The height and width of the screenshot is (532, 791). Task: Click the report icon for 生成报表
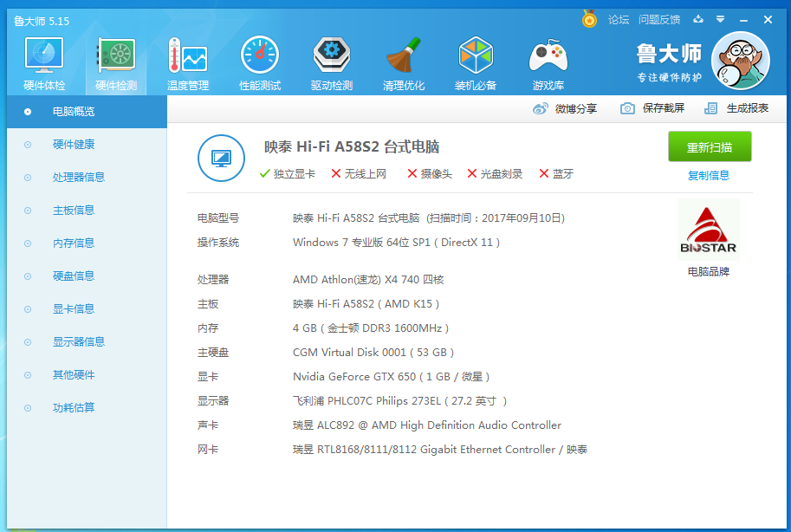coord(710,108)
